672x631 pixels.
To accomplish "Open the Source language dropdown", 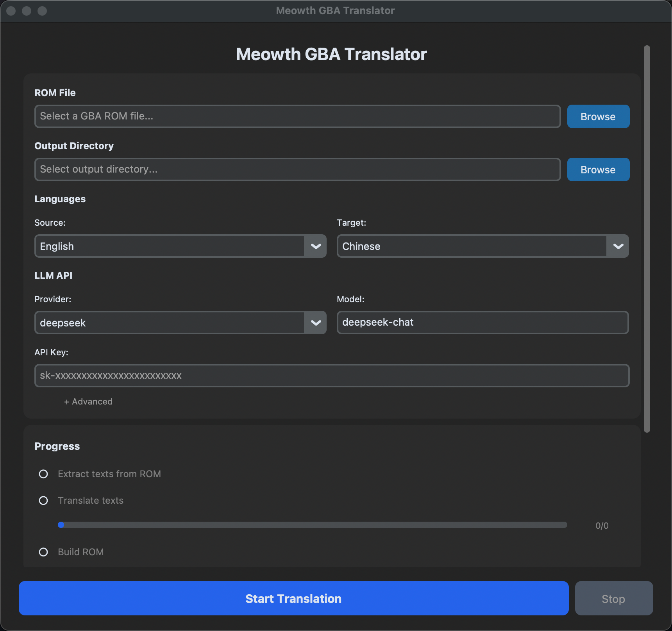I will [x=180, y=246].
